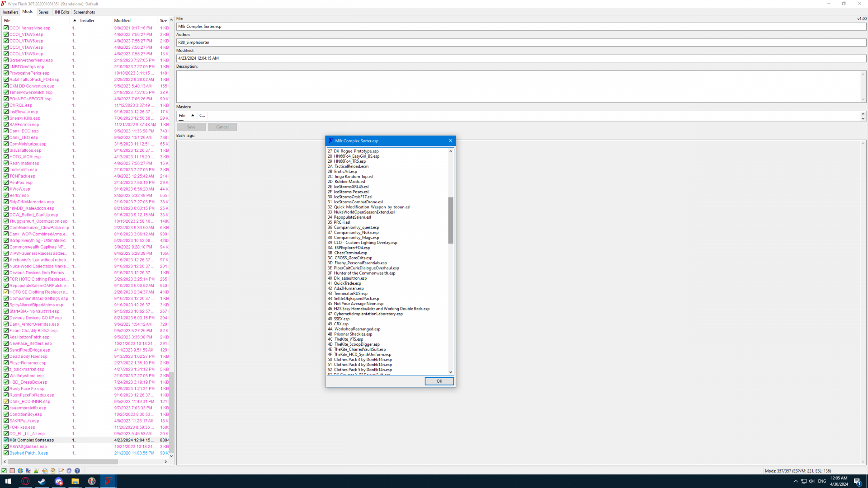Open the INI Edits tab
Image resolution: width=868 pixels, height=488 pixels.
pyautogui.click(x=62, y=12)
